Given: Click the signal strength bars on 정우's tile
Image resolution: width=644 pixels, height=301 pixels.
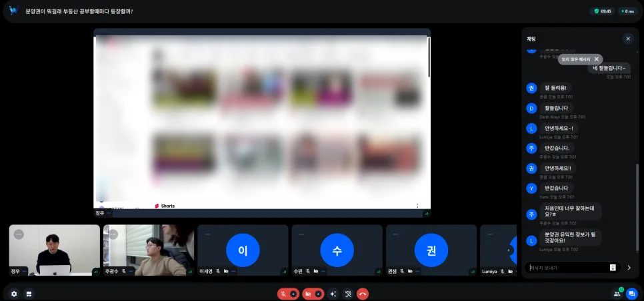Looking at the screenshot, I should [x=96, y=272].
